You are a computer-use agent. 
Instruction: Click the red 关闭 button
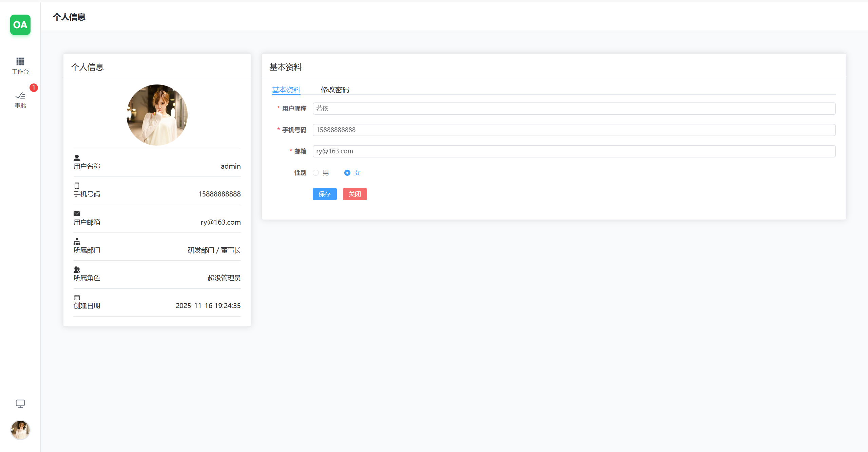(355, 194)
